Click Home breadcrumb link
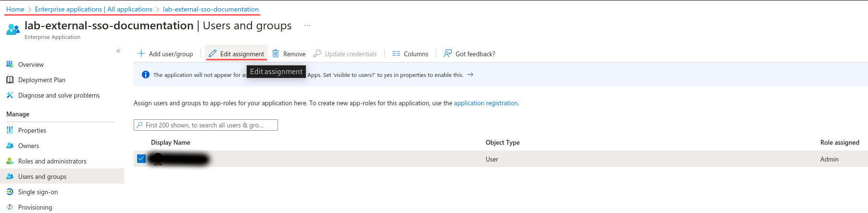Screen dimensions: 868x213 [15, 9]
